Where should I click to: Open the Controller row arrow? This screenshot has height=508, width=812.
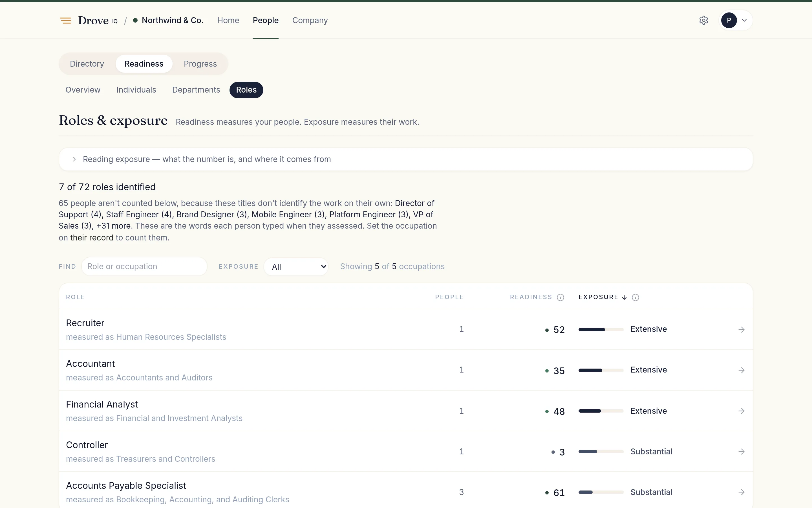[x=742, y=452]
